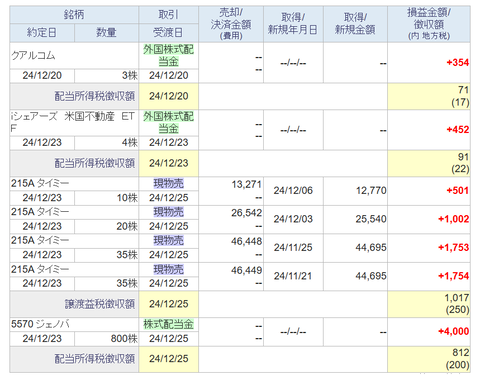Click the 24/11/21 acquisition date
Image resolution: width=480 pixels, height=380 pixels.
[293, 276]
